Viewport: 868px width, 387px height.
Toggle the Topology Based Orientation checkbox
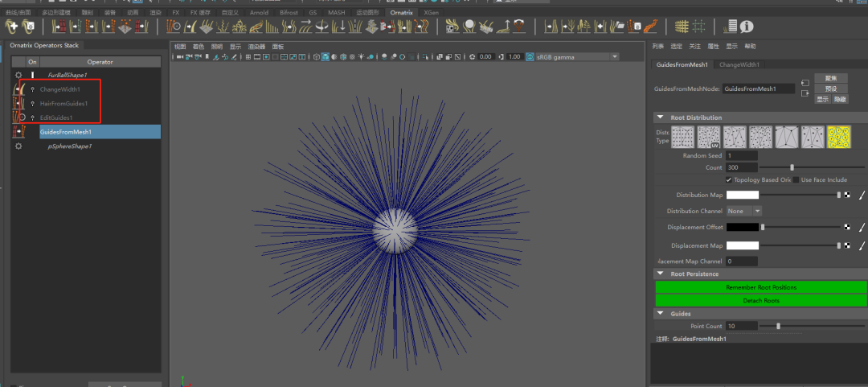click(x=728, y=179)
